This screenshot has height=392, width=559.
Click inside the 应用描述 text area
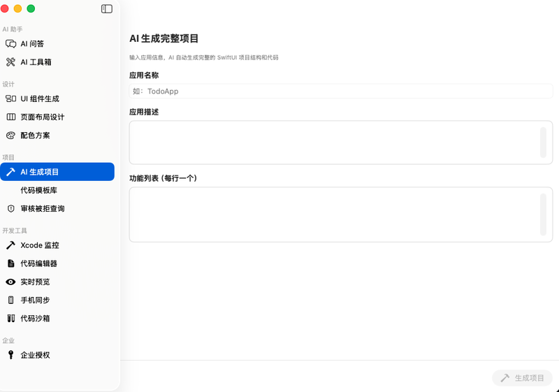point(341,143)
